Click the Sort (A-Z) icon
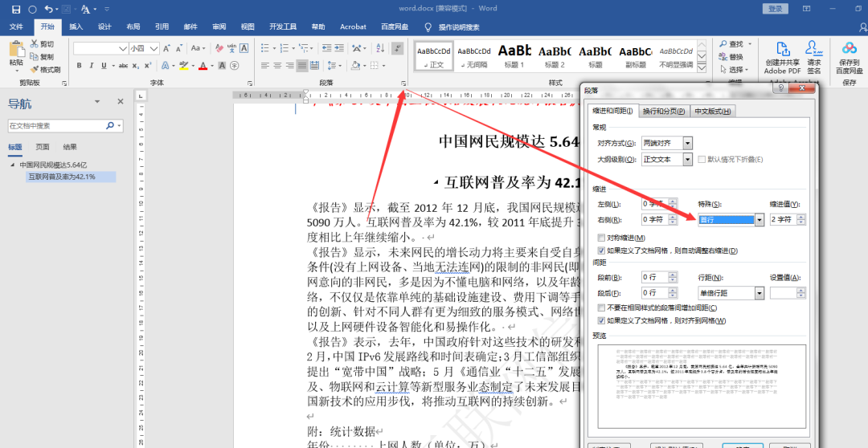Viewport: 868px width, 448px height. (x=380, y=48)
